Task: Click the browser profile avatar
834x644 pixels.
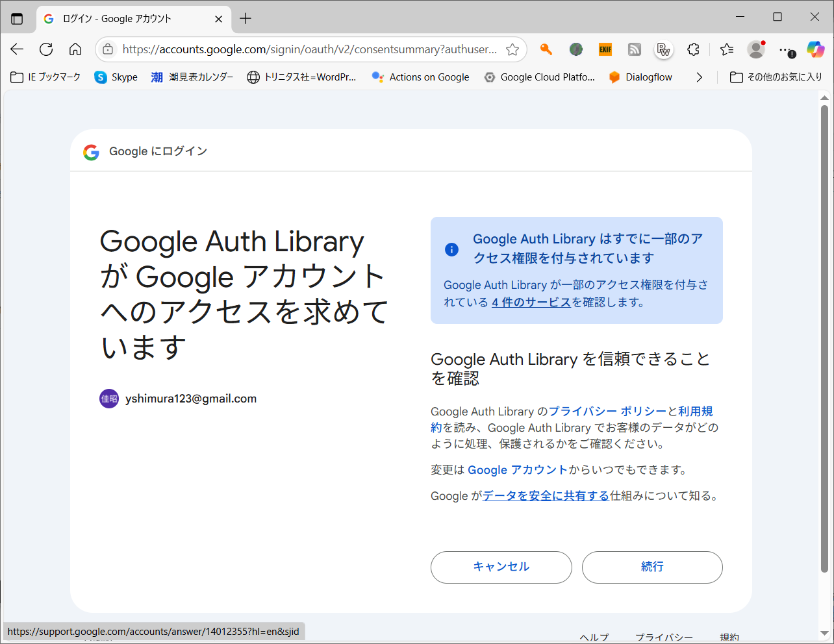Action: click(755, 49)
